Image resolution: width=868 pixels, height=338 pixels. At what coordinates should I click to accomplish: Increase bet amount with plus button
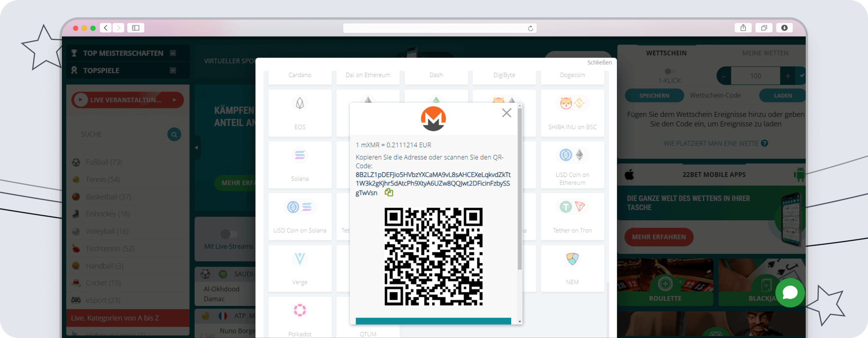click(787, 76)
